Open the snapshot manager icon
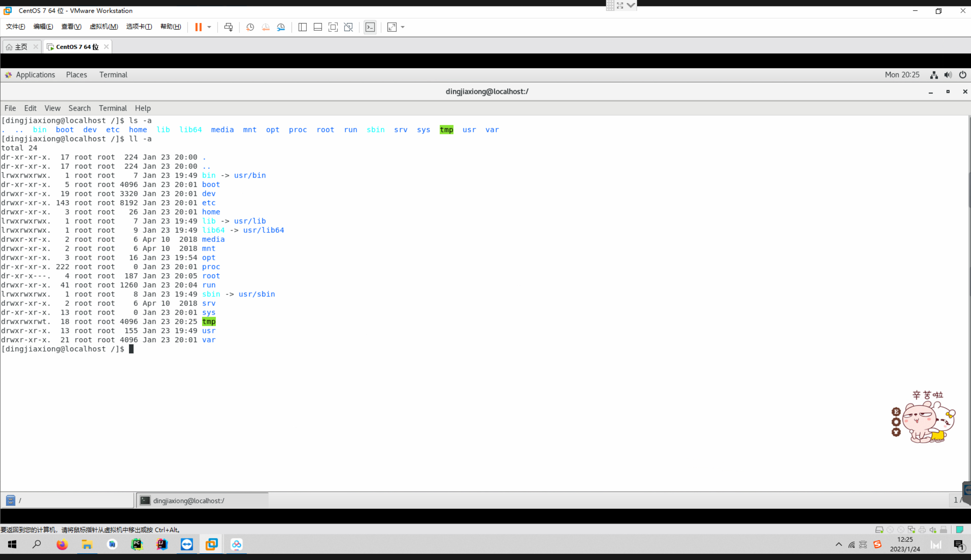Screen dimensions: 971x560 [281, 27]
